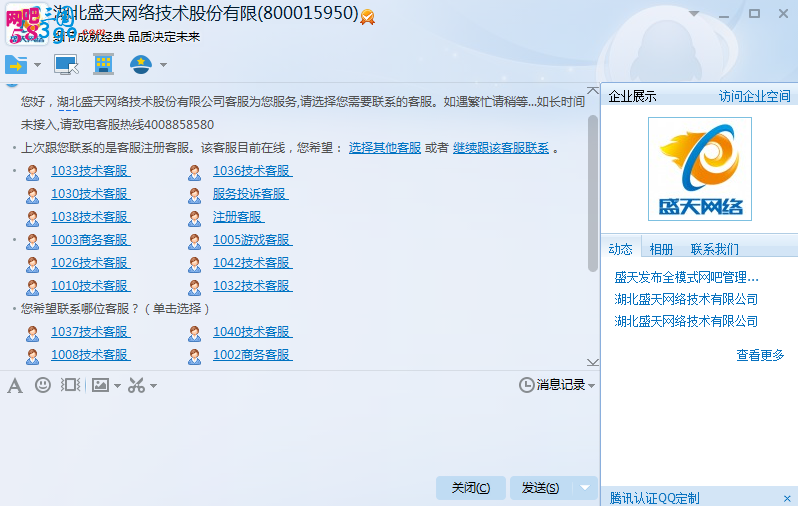798x506 pixels.
Task: Select 1042技术客服 link
Action: click(x=252, y=263)
